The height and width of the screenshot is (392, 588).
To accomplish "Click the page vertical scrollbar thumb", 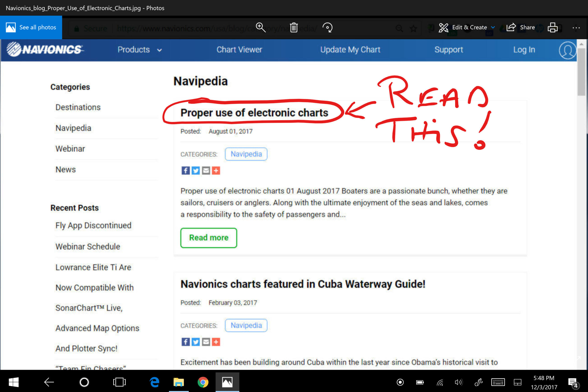I will click(581, 72).
